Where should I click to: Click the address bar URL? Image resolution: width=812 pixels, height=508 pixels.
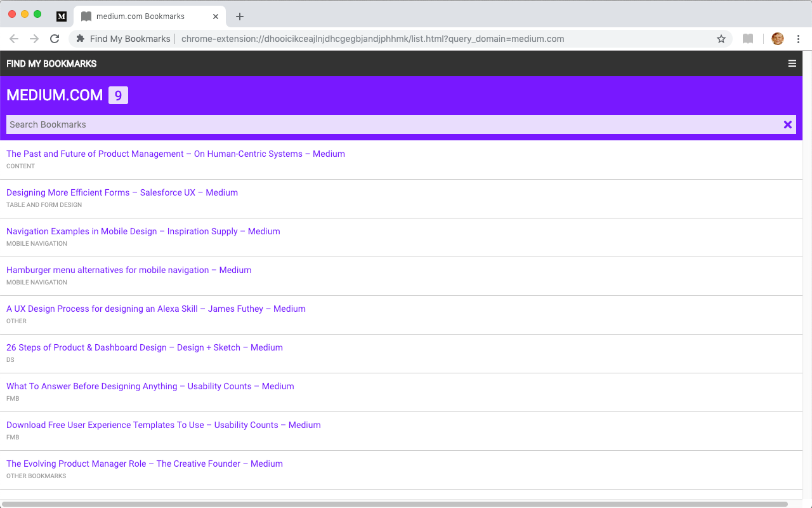[x=372, y=39]
